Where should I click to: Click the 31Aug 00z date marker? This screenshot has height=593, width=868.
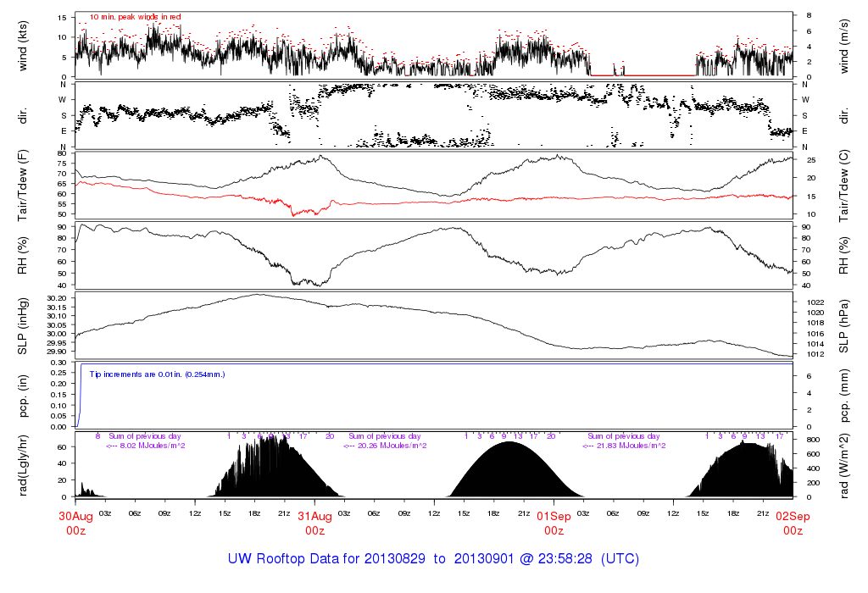[x=314, y=523]
